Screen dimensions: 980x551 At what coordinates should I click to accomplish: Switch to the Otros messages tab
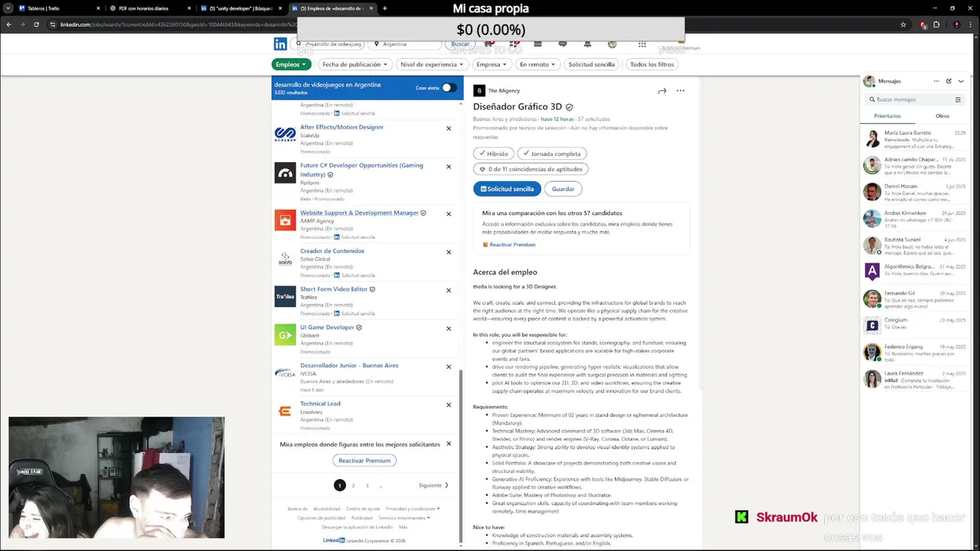click(942, 116)
